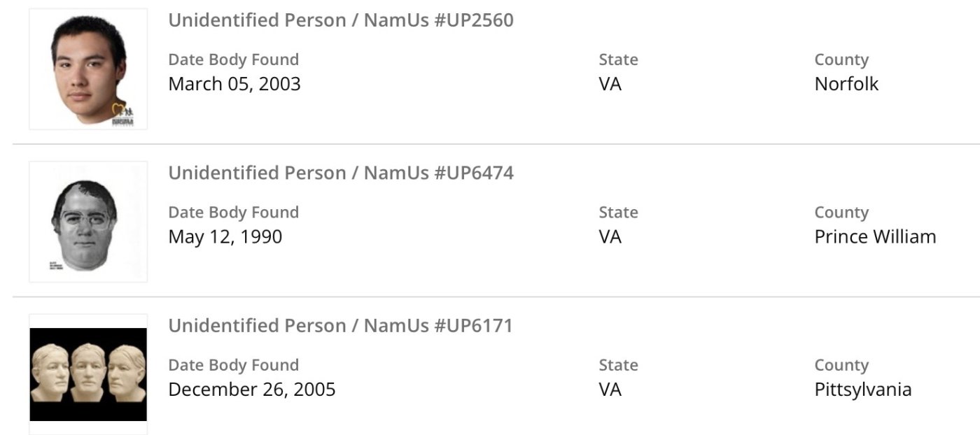The width and height of the screenshot is (980, 435).
Task: Click the VA state value beside Pittsylvania
Action: (610, 389)
